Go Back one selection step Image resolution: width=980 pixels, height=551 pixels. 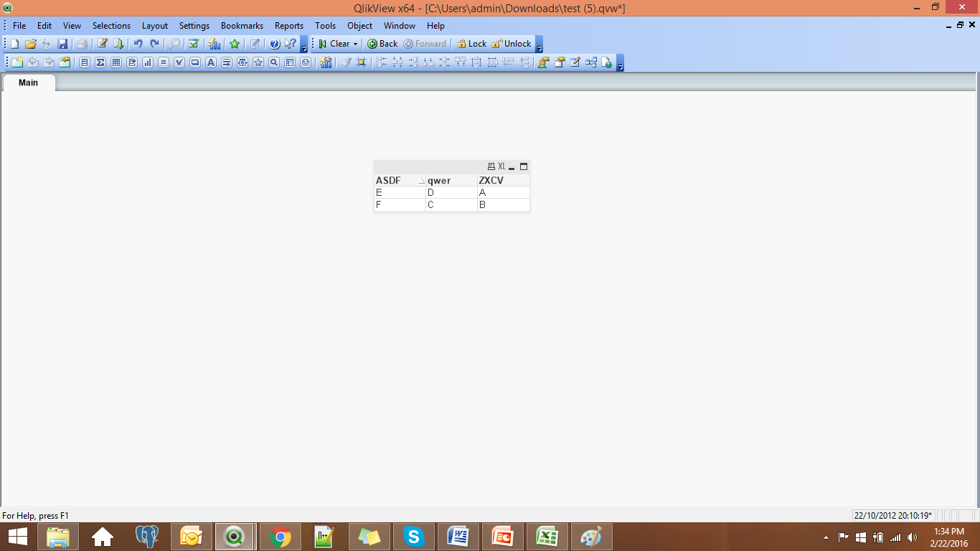[382, 44]
